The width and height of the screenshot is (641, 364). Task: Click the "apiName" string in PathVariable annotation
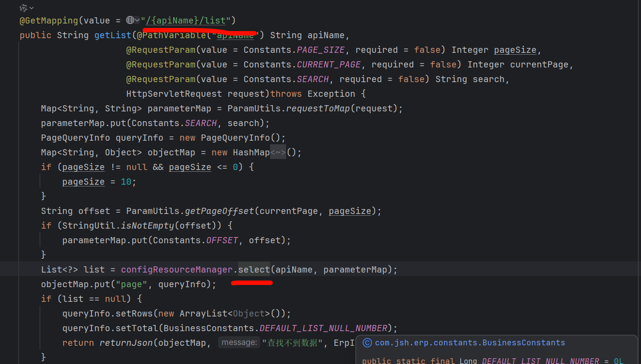click(235, 36)
